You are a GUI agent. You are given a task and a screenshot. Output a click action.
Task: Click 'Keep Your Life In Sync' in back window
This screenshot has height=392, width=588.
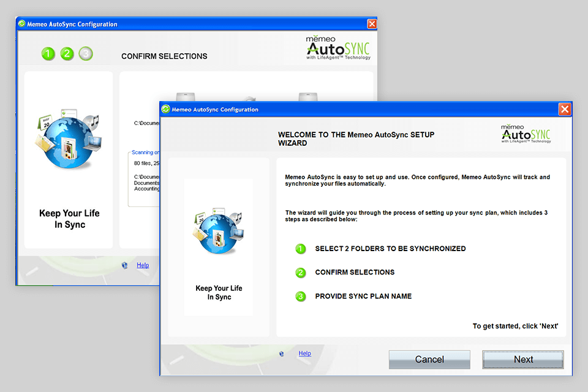pos(69,219)
